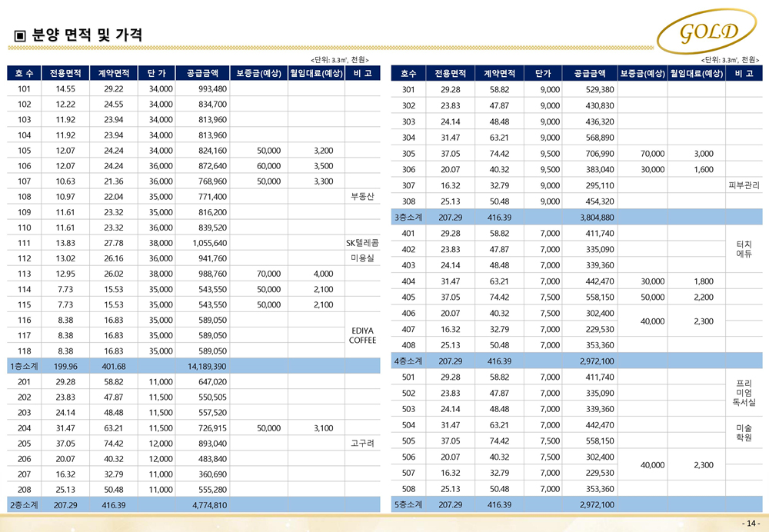Click first-floor total '14,189,390'

click(x=207, y=366)
